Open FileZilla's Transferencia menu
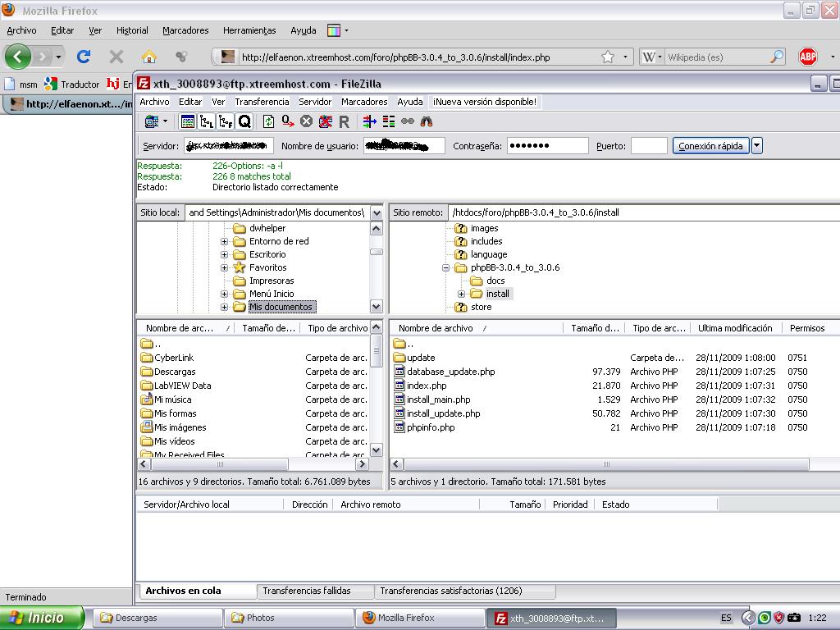840x630 pixels. click(262, 102)
